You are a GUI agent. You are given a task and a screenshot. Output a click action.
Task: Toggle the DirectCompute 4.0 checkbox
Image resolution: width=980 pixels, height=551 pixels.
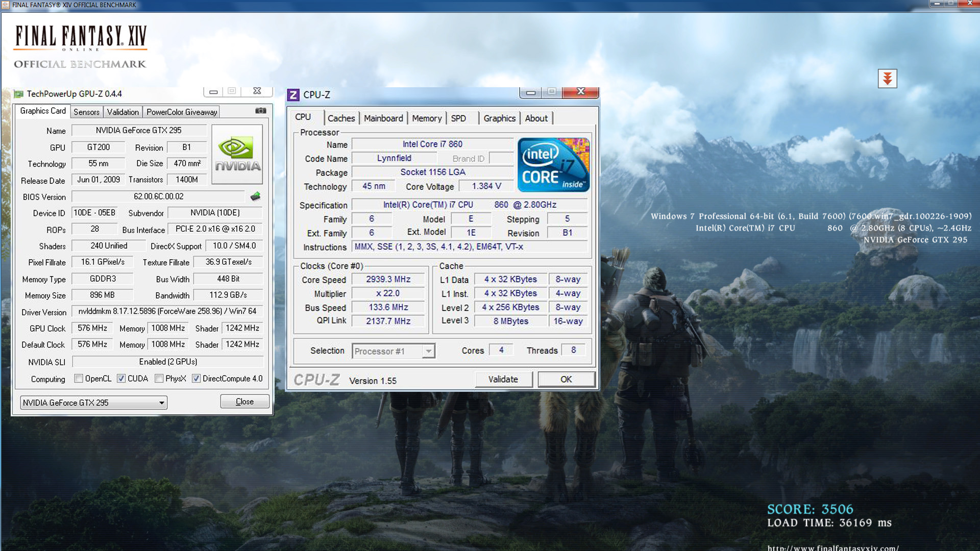(196, 379)
